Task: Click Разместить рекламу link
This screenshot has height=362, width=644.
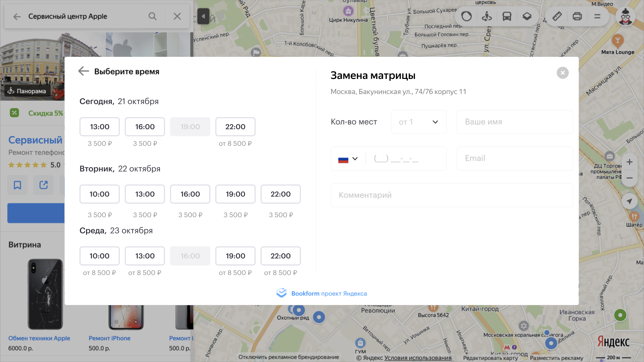Action: (x=556, y=358)
